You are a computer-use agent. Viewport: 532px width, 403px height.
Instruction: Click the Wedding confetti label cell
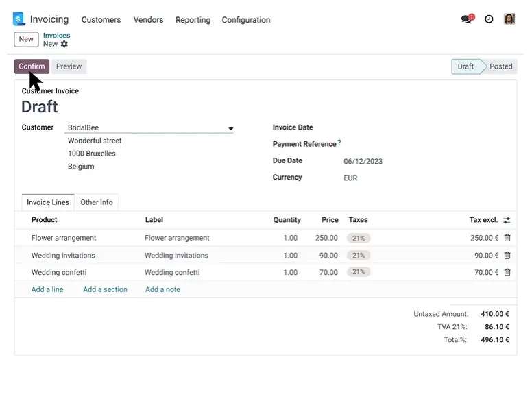pyautogui.click(x=172, y=272)
